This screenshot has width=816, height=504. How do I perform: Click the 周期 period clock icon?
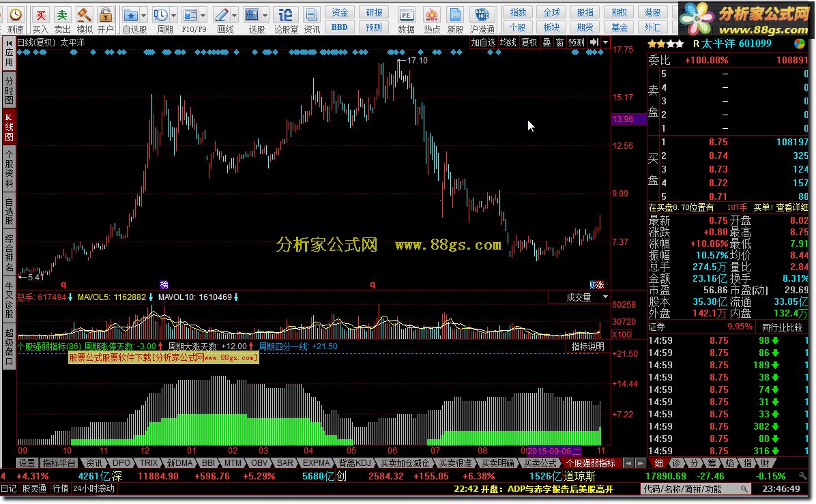click(161, 14)
